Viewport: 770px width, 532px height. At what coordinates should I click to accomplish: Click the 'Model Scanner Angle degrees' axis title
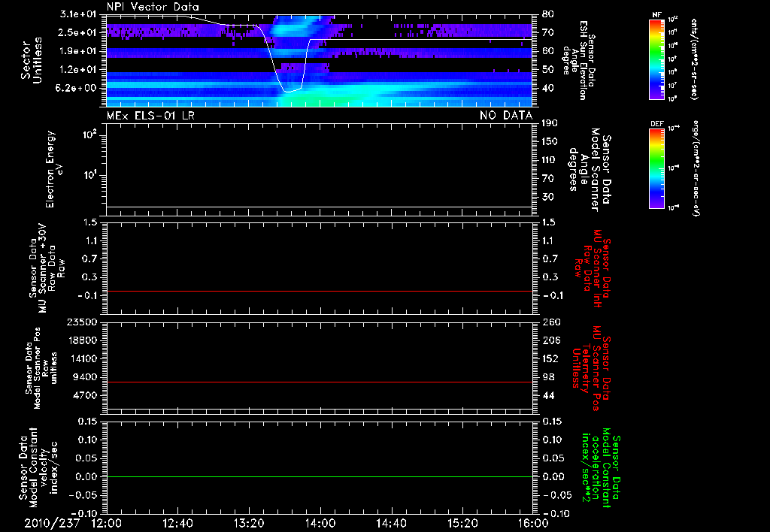pyautogui.click(x=590, y=170)
